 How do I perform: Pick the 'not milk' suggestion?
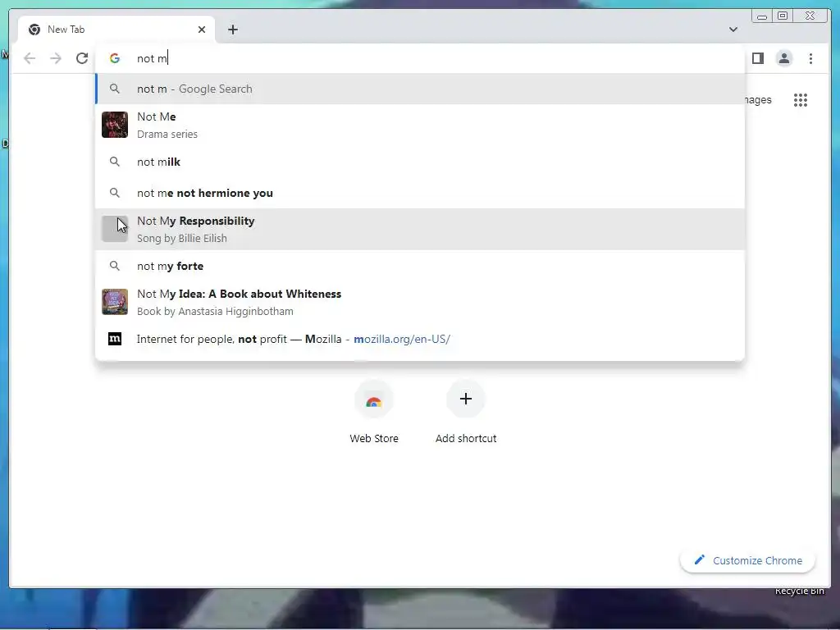[420, 162]
